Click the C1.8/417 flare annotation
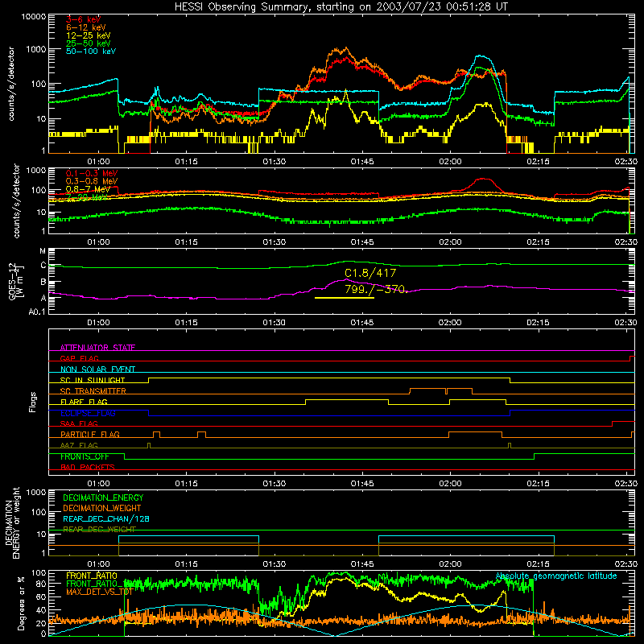Image resolution: width=644 pixels, height=644 pixels. point(370,273)
